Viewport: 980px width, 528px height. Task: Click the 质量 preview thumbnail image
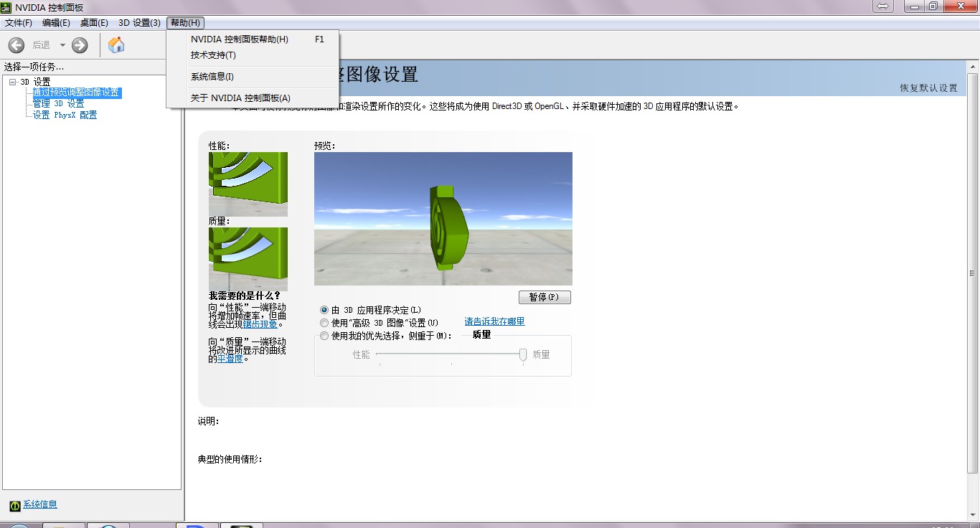[x=248, y=259]
